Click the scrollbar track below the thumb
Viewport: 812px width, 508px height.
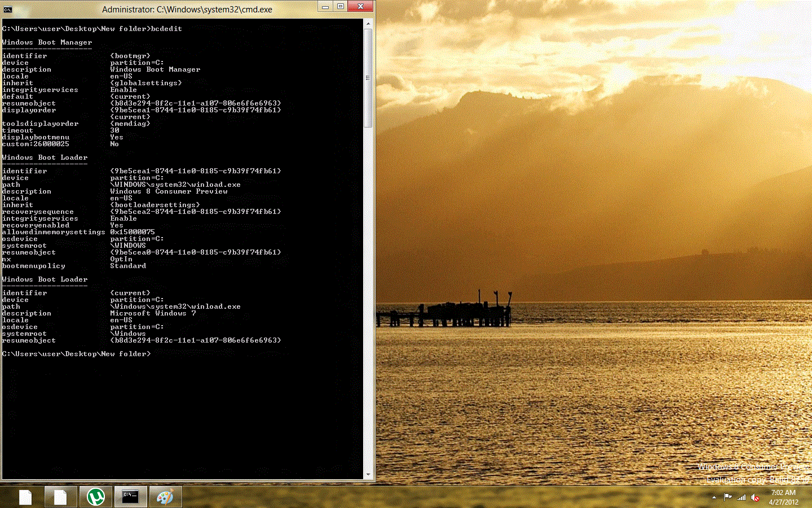pos(368,299)
